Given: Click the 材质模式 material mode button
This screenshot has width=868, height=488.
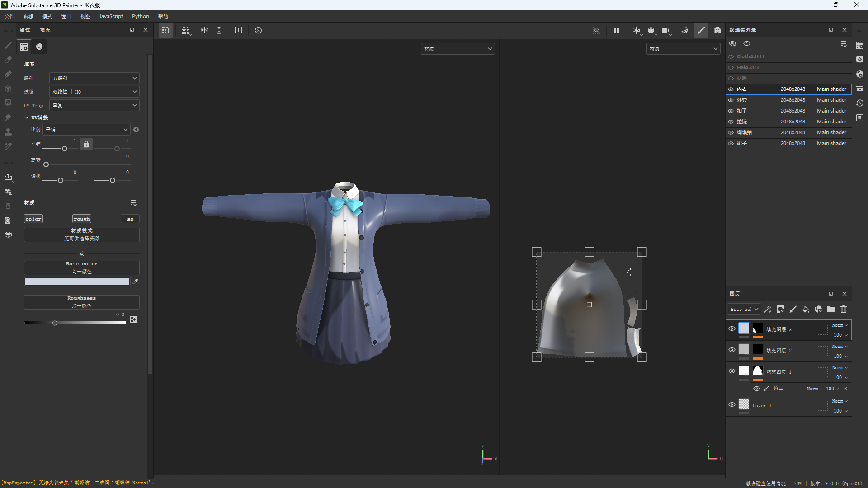Looking at the screenshot, I should (x=81, y=235).
